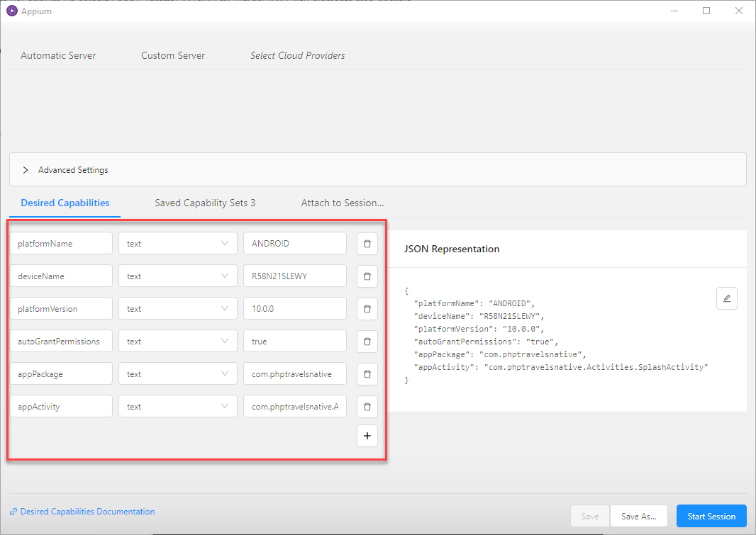Image resolution: width=756 pixels, height=535 pixels.
Task: Add a new capability with plus button
Action: [367, 437]
